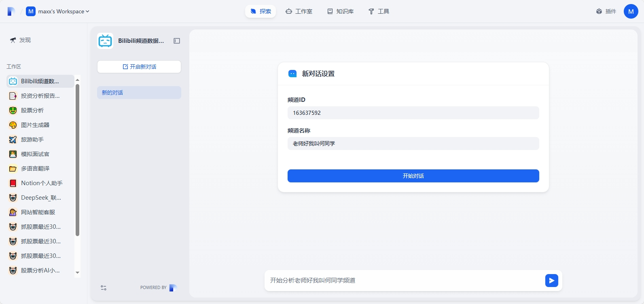Focus the 频道名称 input field
The image size is (644, 304).
point(413,144)
